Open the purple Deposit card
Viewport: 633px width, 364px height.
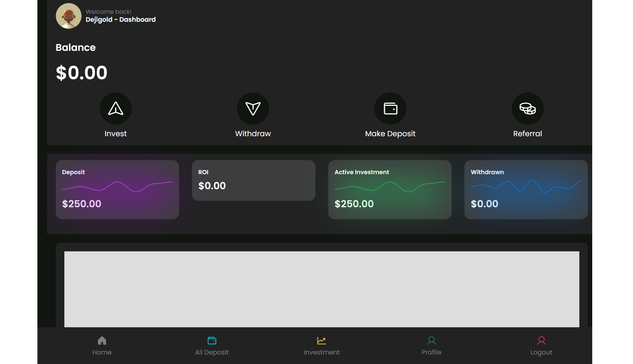point(117,190)
